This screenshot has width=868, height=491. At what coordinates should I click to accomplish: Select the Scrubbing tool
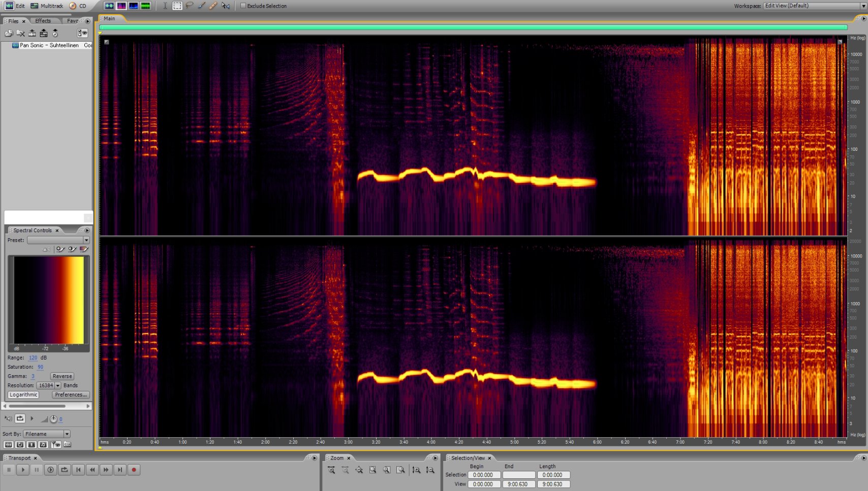point(226,6)
